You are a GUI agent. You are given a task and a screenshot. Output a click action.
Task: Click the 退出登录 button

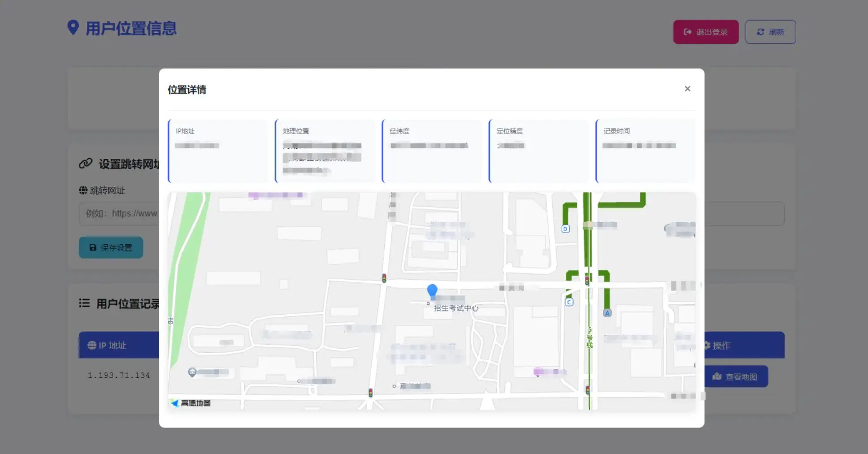(x=705, y=32)
